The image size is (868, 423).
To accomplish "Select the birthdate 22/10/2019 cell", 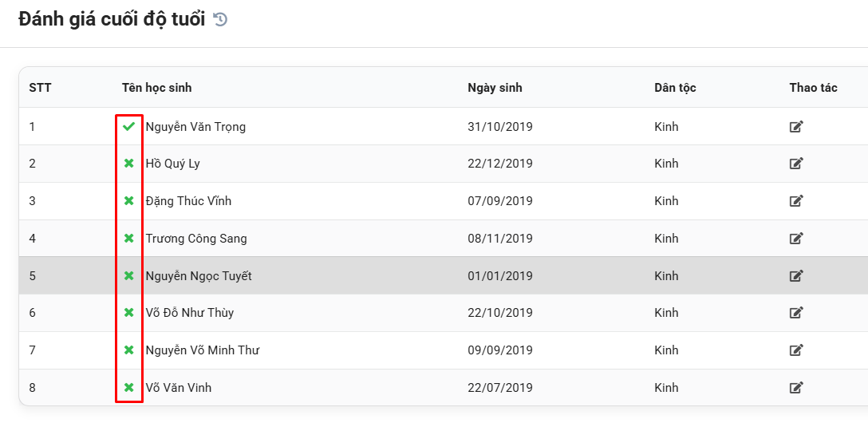I will click(x=500, y=313).
